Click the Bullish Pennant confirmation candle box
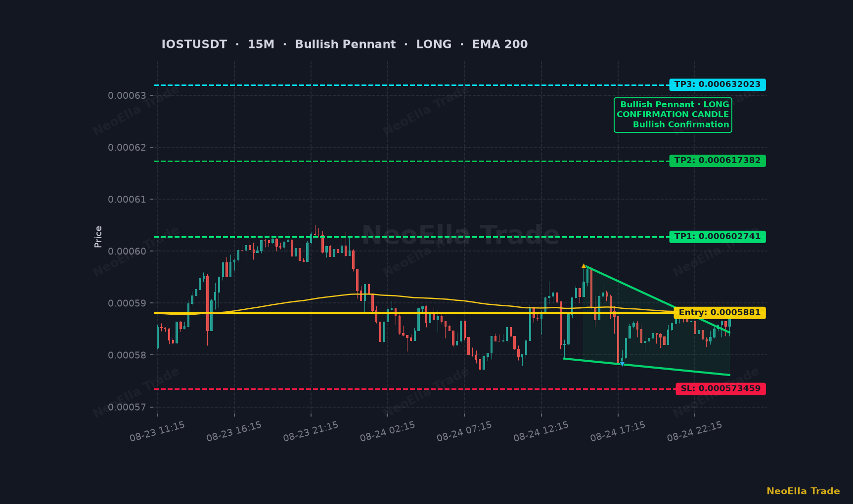Screen dimensions: 853x504 [x=673, y=115]
